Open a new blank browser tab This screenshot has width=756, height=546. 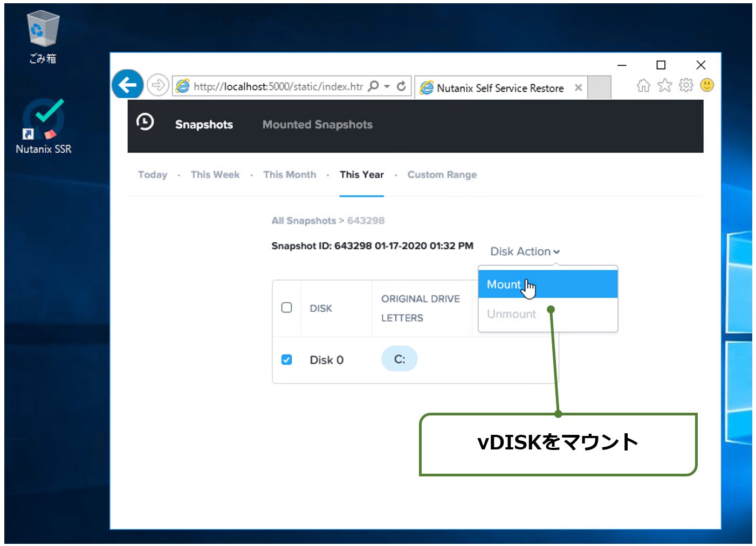point(599,87)
